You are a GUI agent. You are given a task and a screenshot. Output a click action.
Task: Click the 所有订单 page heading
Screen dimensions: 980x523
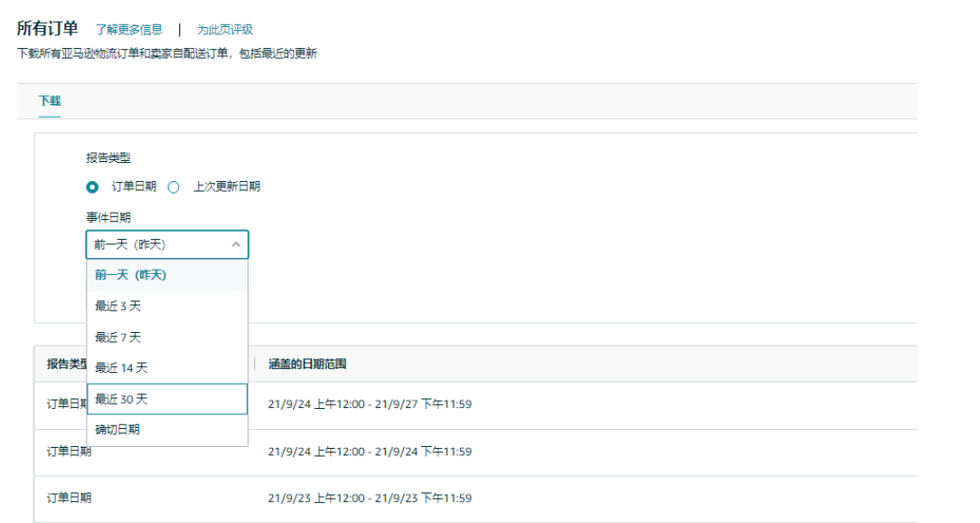click(x=48, y=28)
